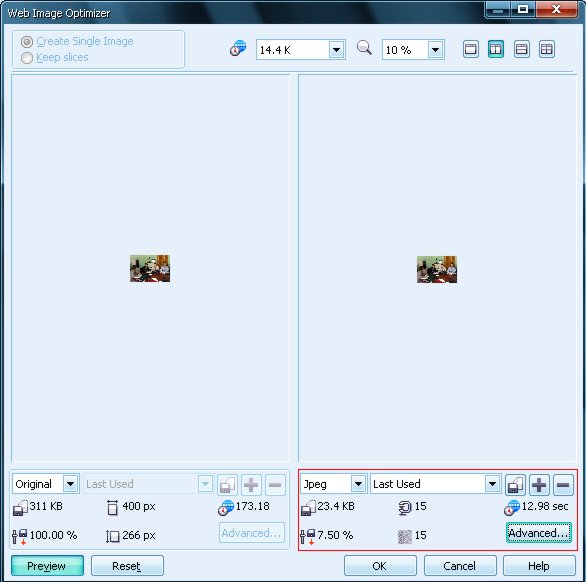Click the original image thumbnail in left pane
The width and height of the screenshot is (586, 582).
point(150,268)
